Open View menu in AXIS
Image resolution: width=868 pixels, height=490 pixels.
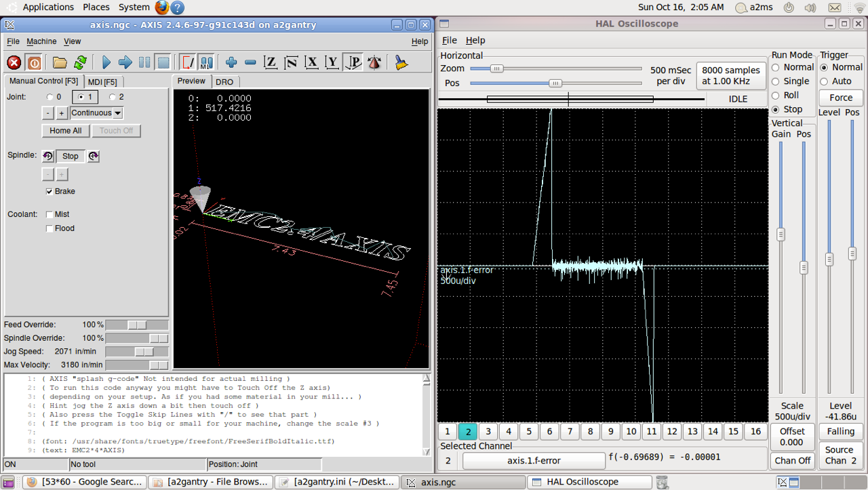coord(73,41)
